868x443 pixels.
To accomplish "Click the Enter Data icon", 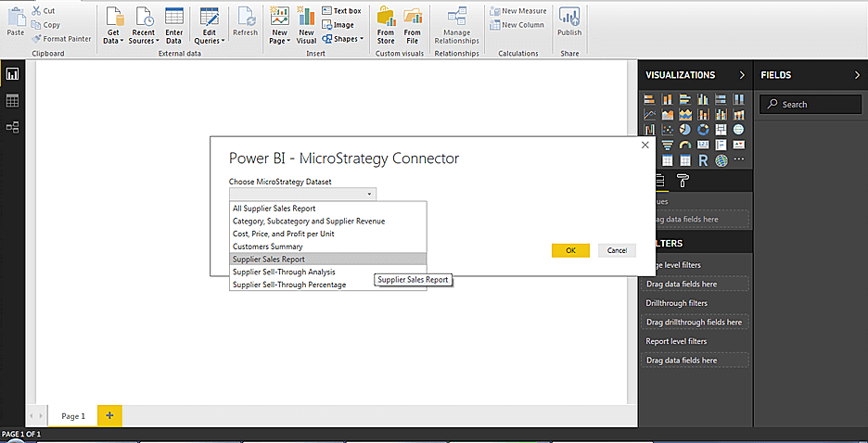I will point(173,24).
